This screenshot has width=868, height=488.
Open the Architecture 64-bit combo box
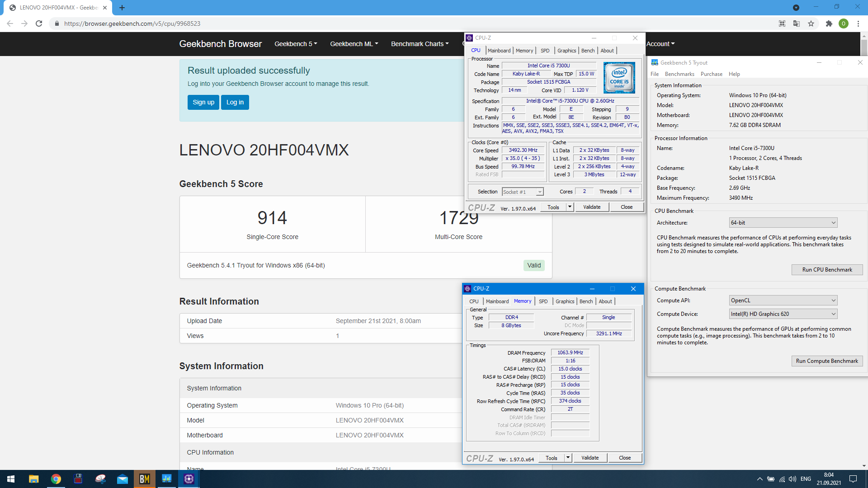click(x=783, y=223)
